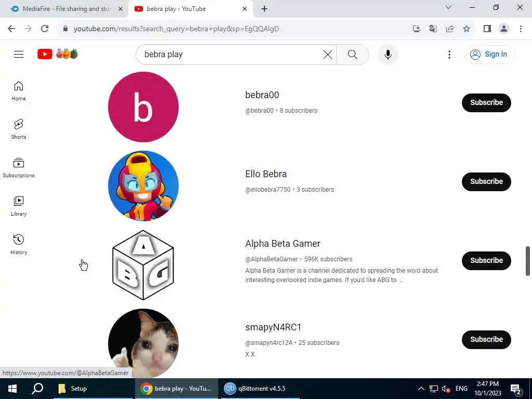Open the Alpha Beta Gamer cube avatar
This screenshot has height=399, width=532.
coord(143,265)
